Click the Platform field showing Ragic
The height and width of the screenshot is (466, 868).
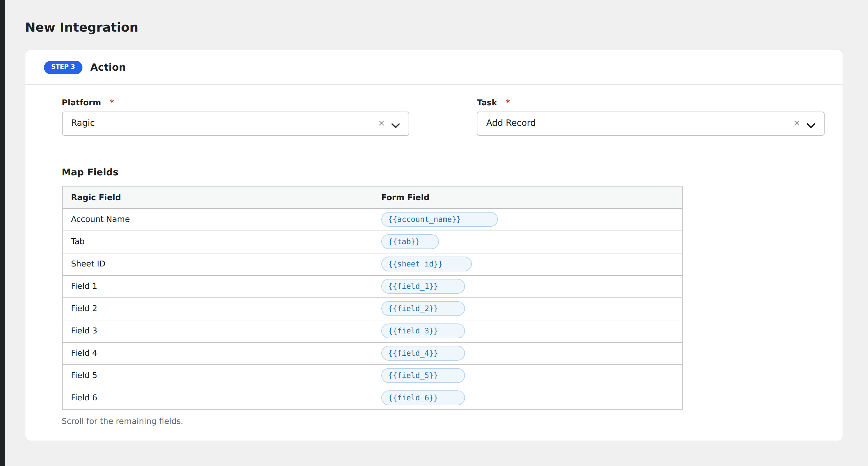(235, 124)
